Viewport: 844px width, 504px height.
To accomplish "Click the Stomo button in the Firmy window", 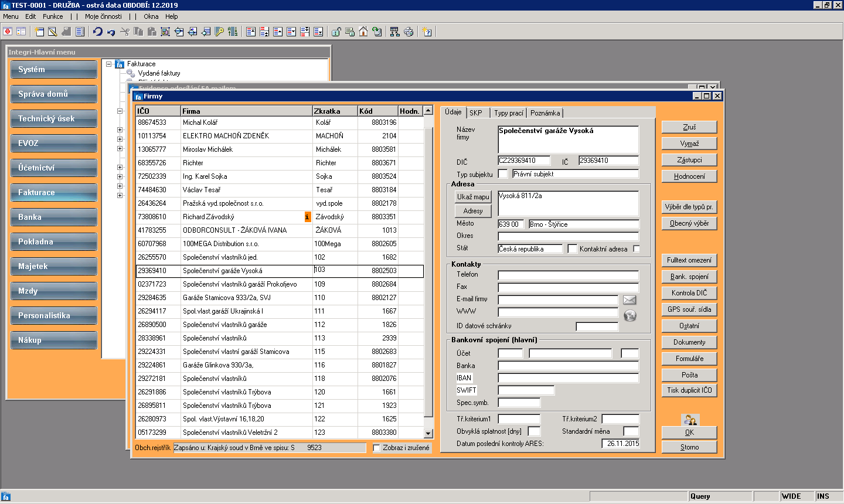I will 689,447.
